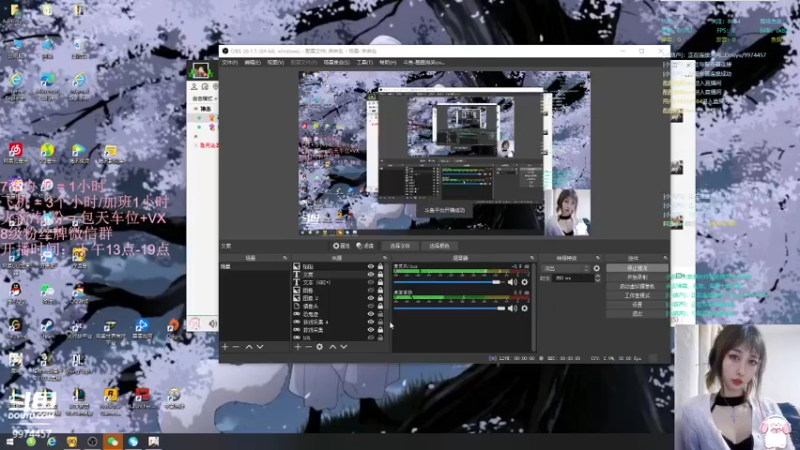Toggle lock on the 恐鬼症 source
Image resolution: width=800 pixels, height=450 pixels.
[x=380, y=314]
